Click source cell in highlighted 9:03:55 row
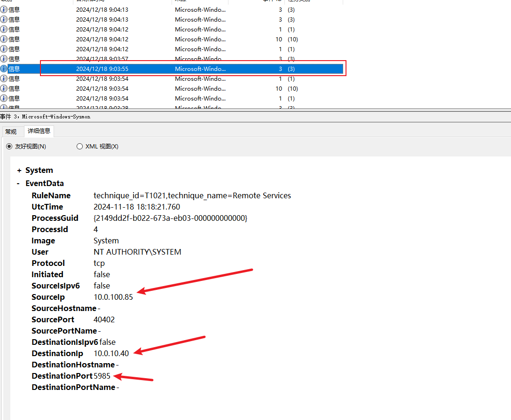The height and width of the screenshot is (420, 511). point(200,69)
